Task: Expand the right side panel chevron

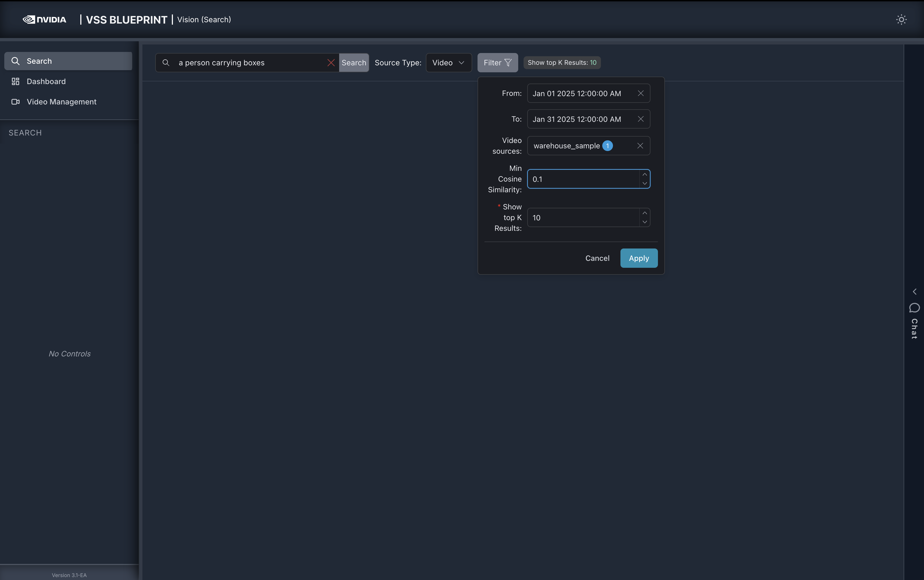Action: (x=914, y=292)
